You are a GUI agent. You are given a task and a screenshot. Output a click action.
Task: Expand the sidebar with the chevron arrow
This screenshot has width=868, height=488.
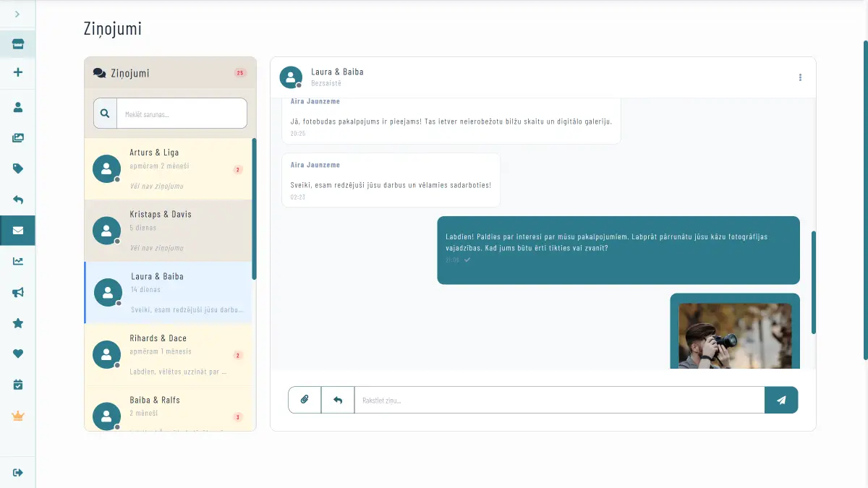[17, 14]
